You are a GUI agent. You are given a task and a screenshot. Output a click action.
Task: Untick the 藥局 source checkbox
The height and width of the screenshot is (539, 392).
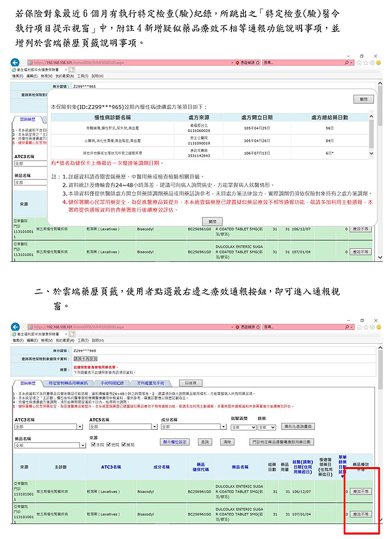tap(123, 444)
